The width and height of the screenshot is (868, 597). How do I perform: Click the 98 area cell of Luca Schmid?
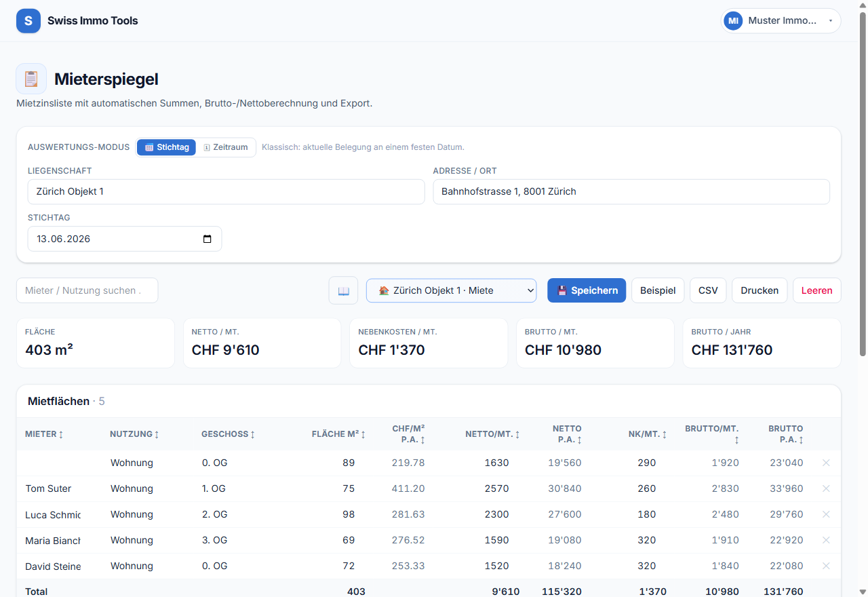coord(349,514)
